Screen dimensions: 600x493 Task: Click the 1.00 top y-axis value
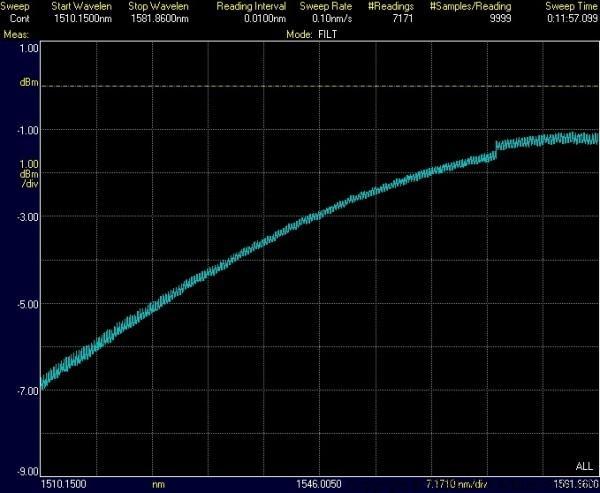click(x=29, y=48)
